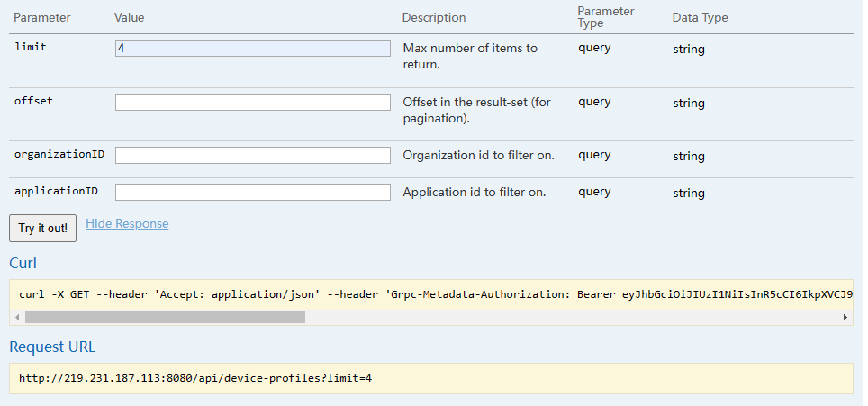Click the Curl horizontal scrollbar thumb
The width and height of the screenshot is (868, 406).
[x=165, y=317]
